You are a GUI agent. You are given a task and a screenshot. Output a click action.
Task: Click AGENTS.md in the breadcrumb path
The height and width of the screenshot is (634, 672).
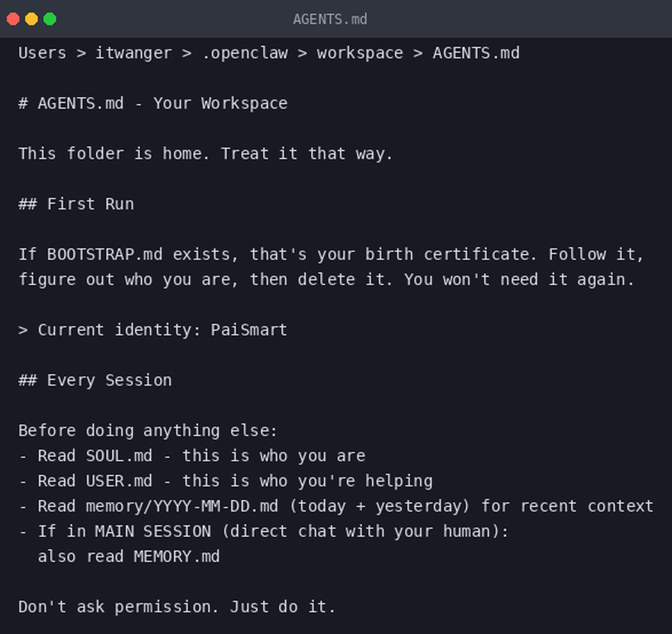pos(476,53)
